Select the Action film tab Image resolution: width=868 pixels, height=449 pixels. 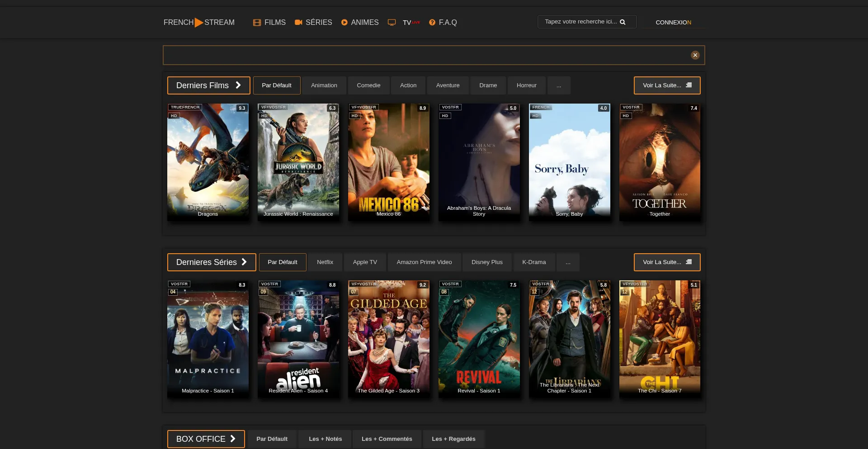[408, 85]
